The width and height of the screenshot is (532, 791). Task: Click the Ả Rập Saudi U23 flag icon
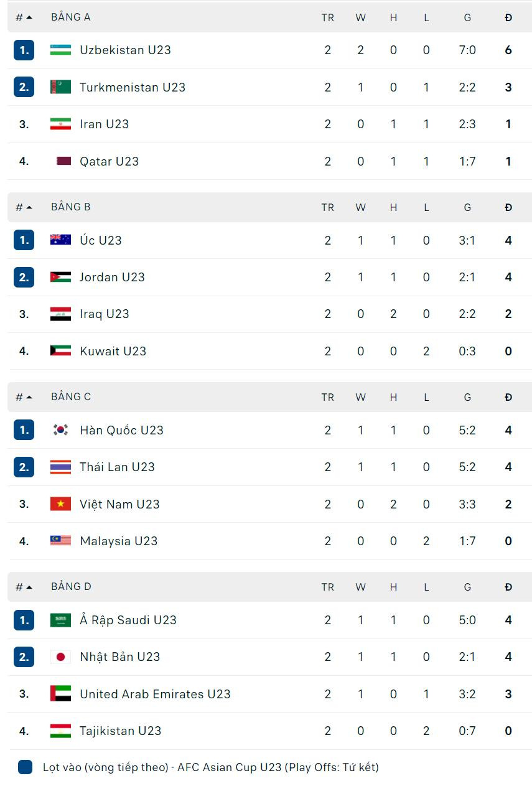pos(60,620)
